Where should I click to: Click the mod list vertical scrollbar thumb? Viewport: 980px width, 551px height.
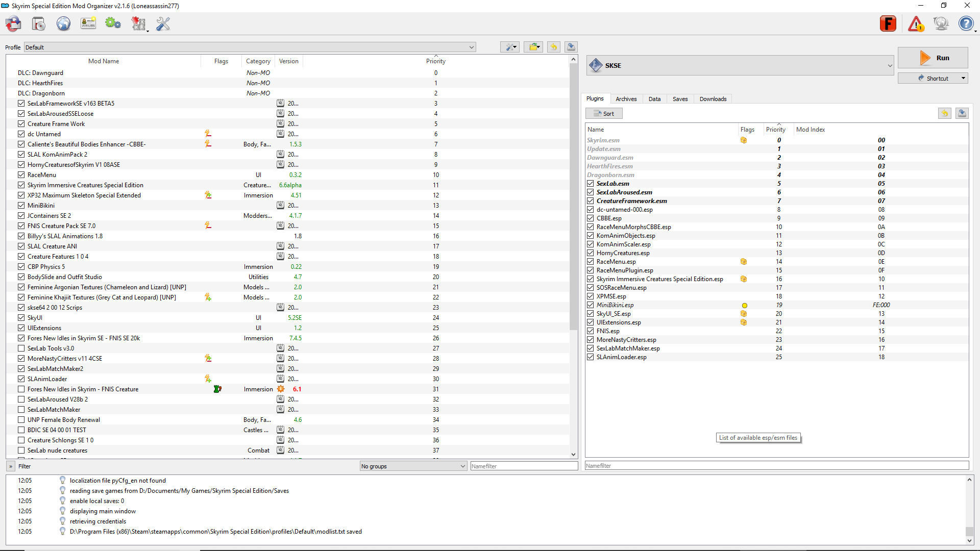pos(573,196)
